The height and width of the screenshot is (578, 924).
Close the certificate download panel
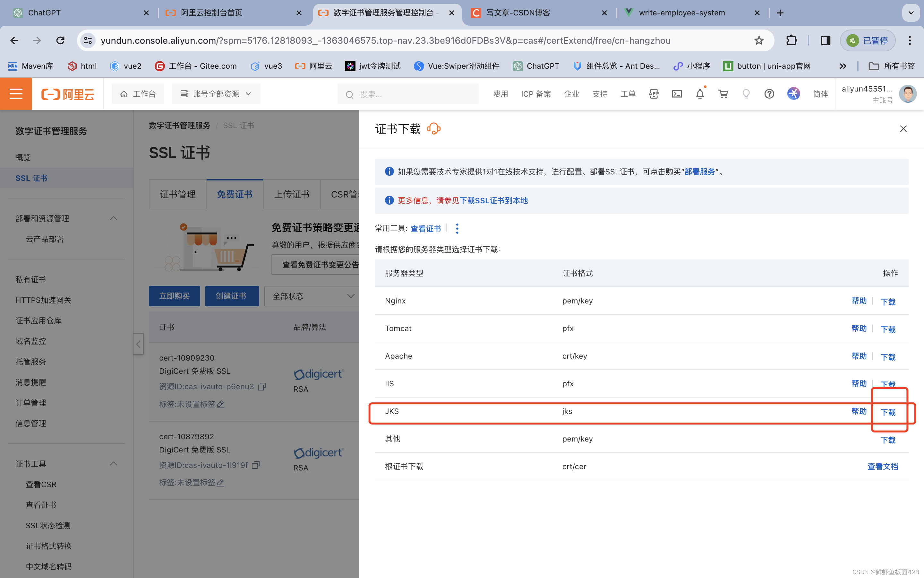(x=903, y=129)
